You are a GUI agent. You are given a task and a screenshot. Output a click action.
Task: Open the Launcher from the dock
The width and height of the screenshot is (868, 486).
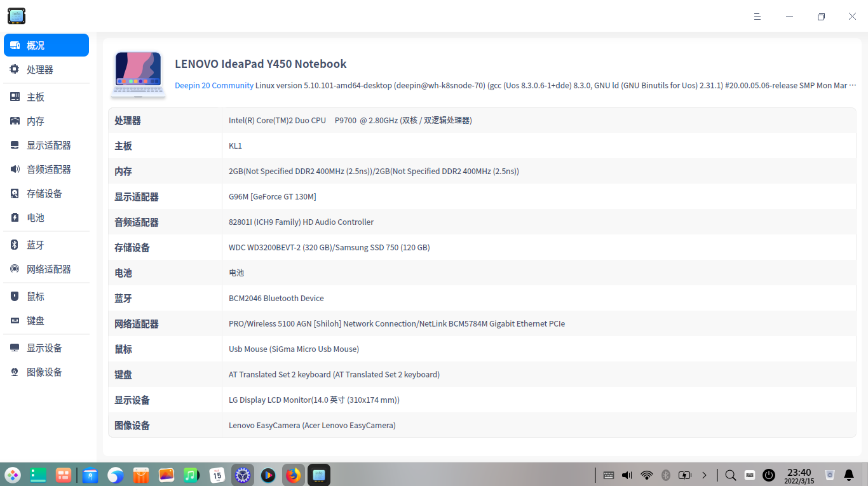click(13, 475)
